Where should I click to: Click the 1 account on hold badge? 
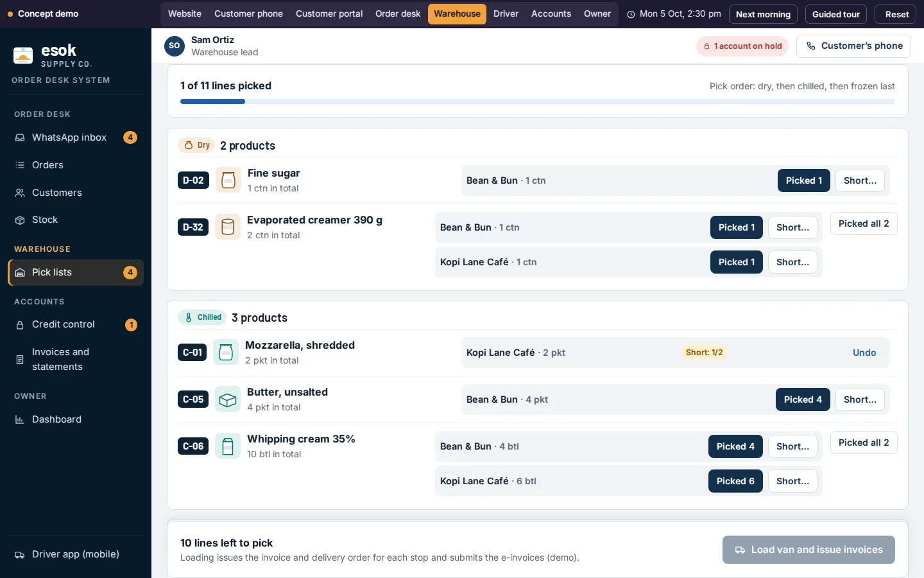click(742, 46)
